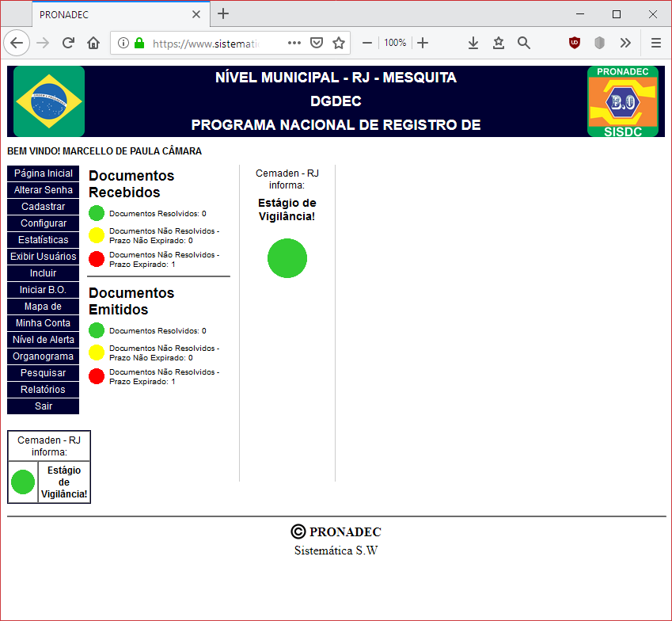
Task: Click large green Estágio de Vigilância indicator
Action: coord(287,258)
